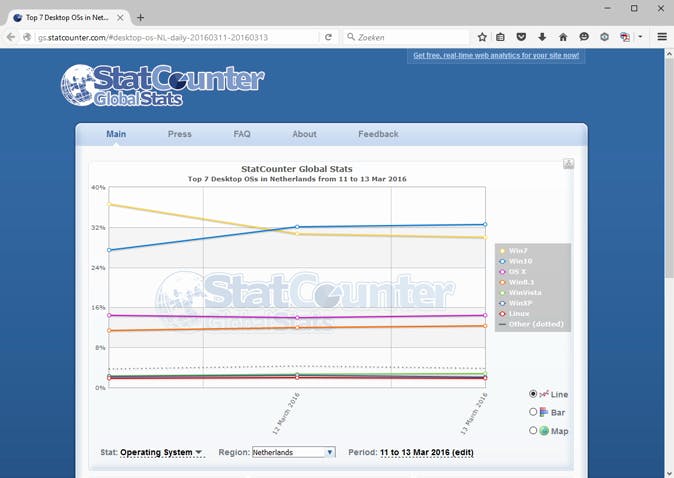Maximize the browser window
The image size is (674, 478).
click(x=634, y=8)
